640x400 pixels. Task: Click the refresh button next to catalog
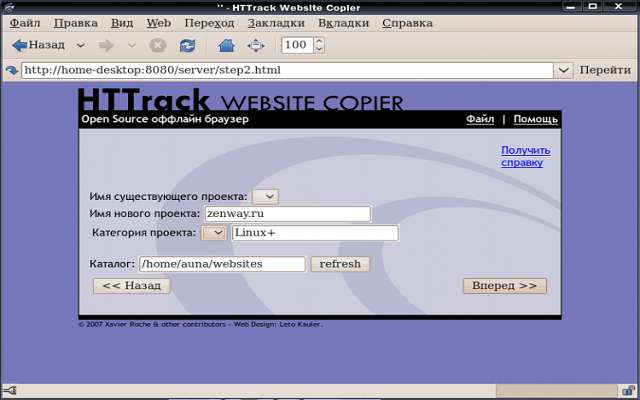[x=340, y=264]
